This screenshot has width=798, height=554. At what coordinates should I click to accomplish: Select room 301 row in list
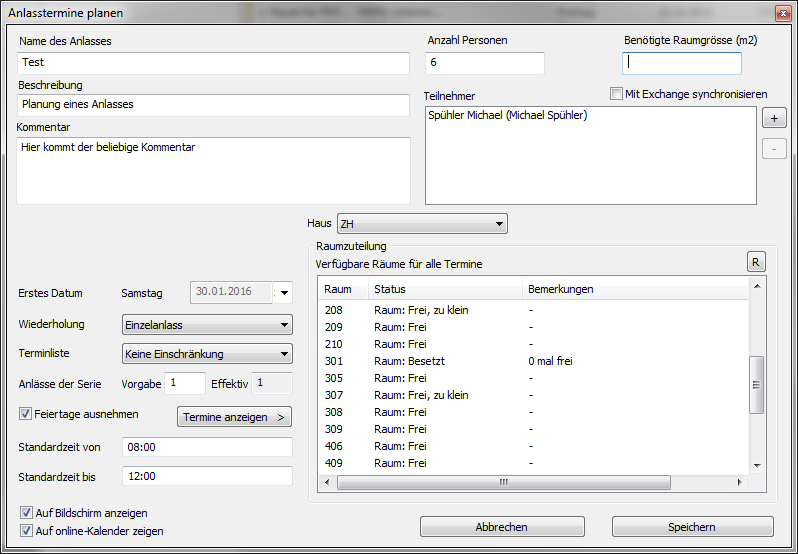450,361
